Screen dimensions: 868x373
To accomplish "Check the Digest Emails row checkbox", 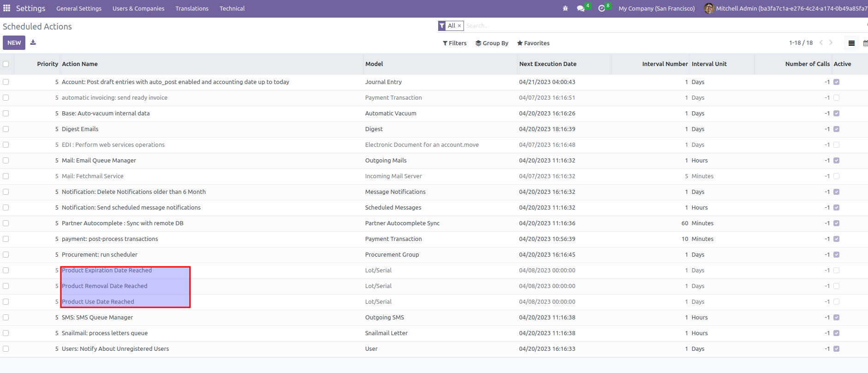I will [x=6, y=129].
